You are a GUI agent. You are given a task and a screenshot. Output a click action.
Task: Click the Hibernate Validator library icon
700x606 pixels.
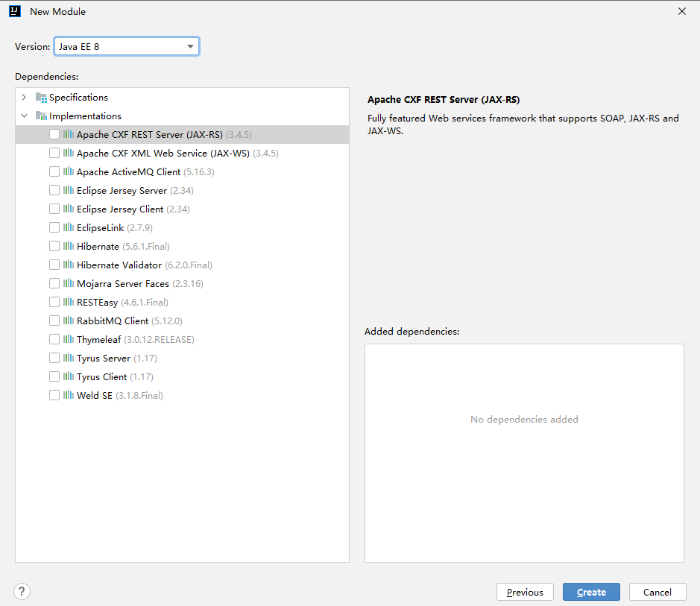[69, 265]
